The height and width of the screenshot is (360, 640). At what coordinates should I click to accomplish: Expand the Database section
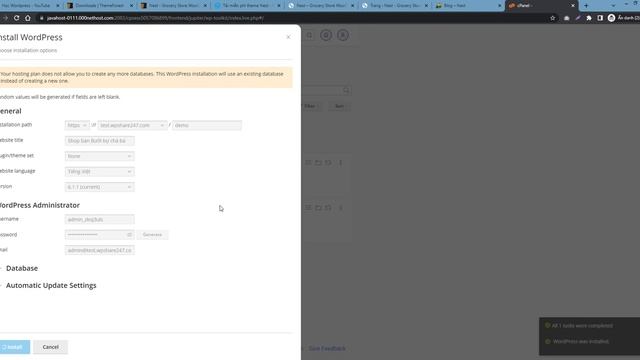point(22,268)
